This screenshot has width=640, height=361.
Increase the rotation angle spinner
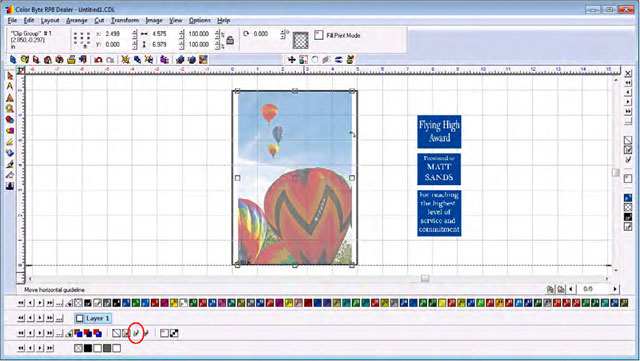[282, 32]
